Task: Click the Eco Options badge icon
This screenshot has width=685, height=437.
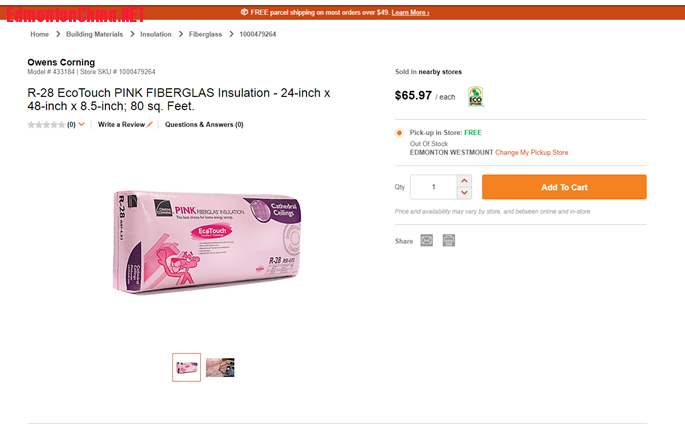Action: click(476, 96)
